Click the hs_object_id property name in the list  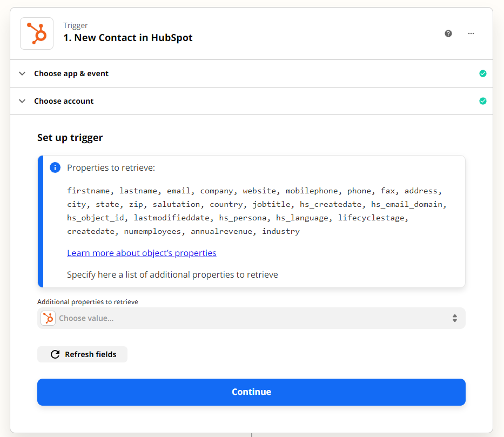96,218
